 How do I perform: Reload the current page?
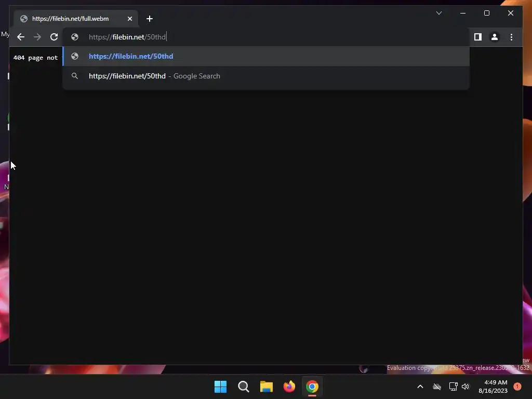click(x=54, y=37)
